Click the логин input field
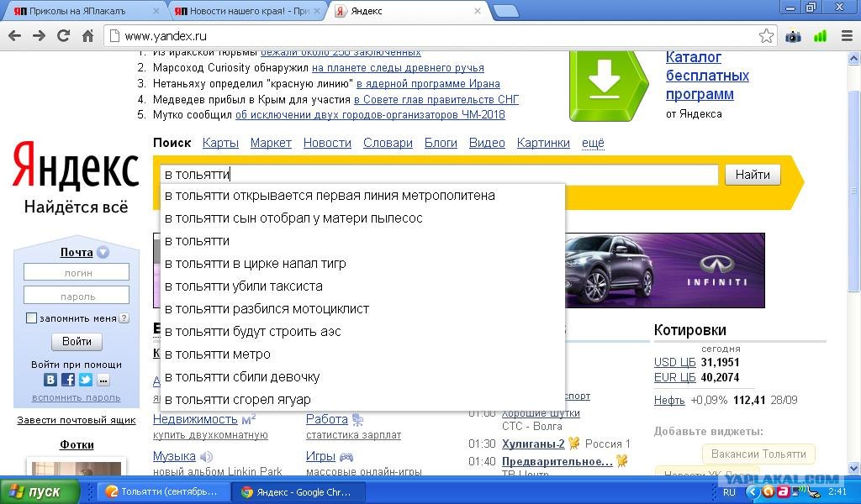 [77, 272]
